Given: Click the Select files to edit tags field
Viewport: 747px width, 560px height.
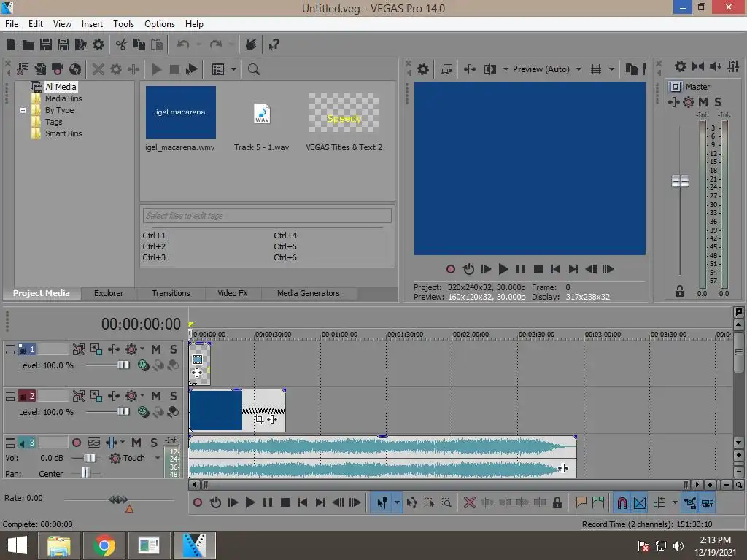Looking at the screenshot, I should [x=267, y=216].
